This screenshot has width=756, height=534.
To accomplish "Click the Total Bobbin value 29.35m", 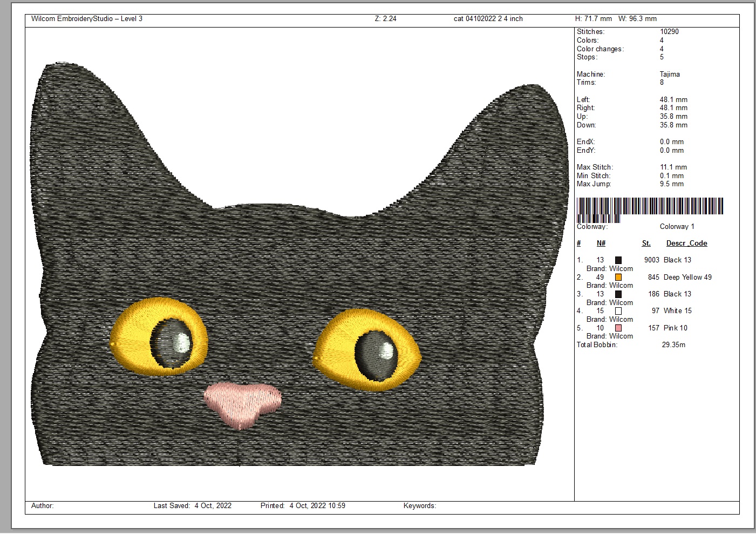I will 673,345.
